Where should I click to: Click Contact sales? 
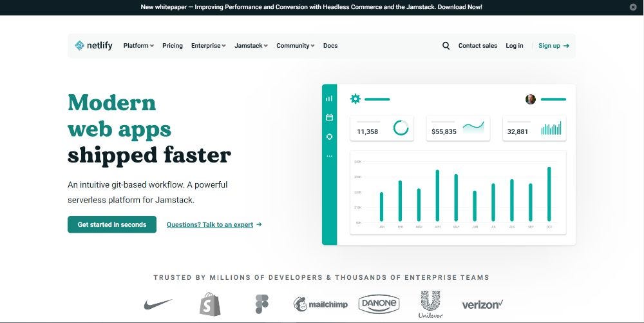pyautogui.click(x=478, y=46)
